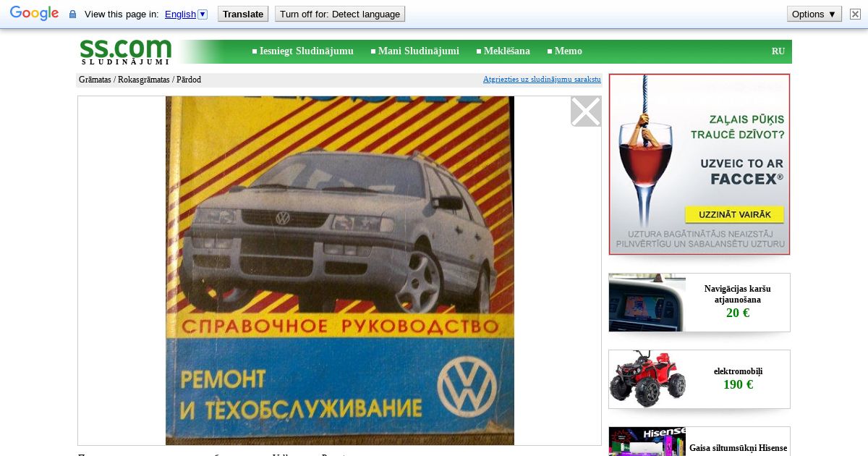
Task: Click navigation map ad thumbnail
Action: point(647,303)
